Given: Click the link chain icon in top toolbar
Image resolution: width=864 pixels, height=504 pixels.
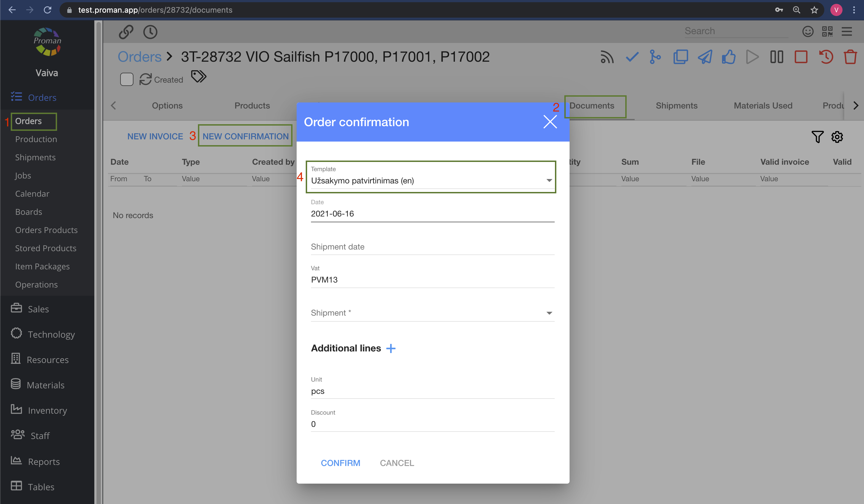Looking at the screenshot, I should (x=126, y=32).
